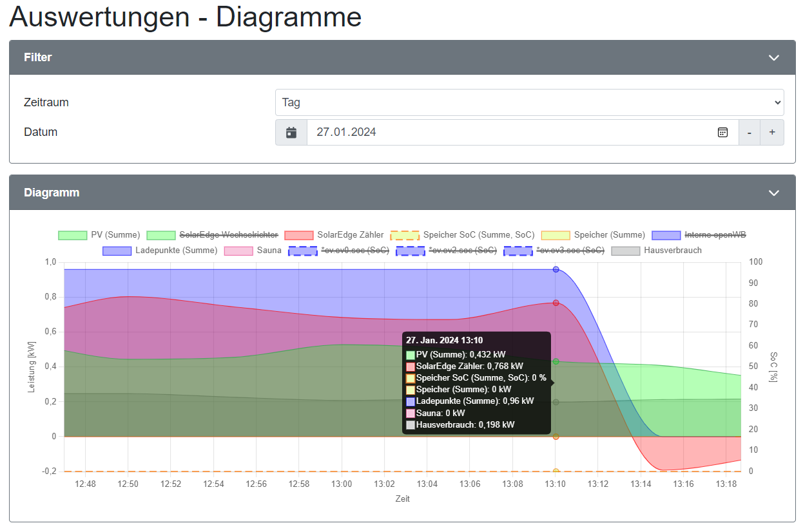Toggle PV (Summe) legend entry
Image resolution: width=803 pixels, height=532 pixels.
click(x=99, y=235)
